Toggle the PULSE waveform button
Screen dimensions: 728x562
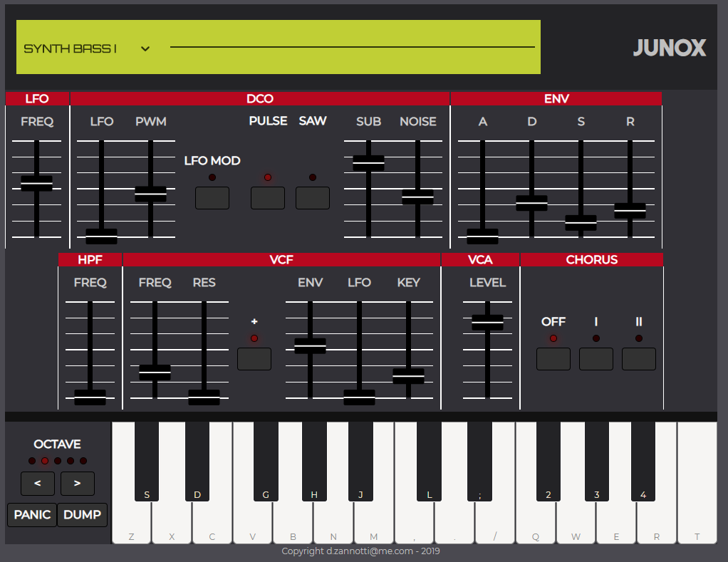(268, 198)
